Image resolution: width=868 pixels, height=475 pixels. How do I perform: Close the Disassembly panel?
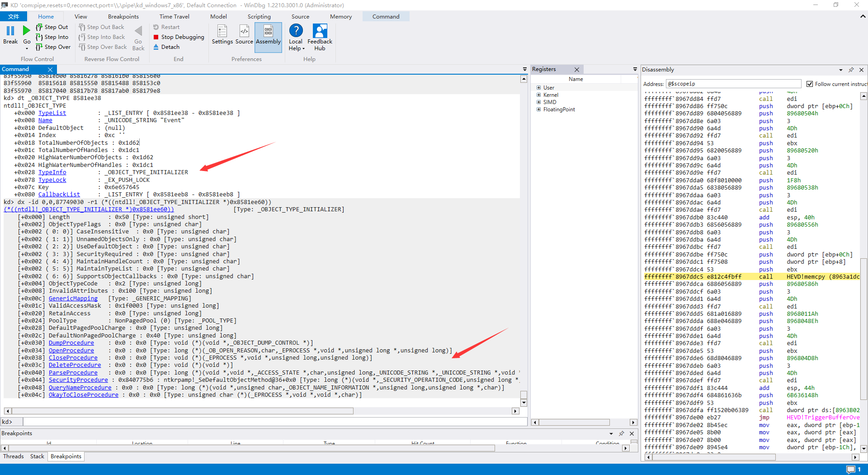coord(862,70)
